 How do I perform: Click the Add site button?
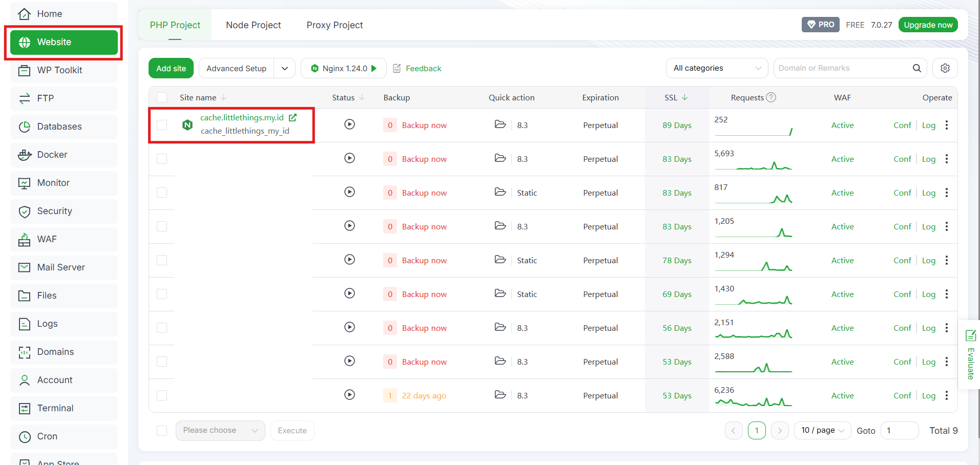pos(171,68)
